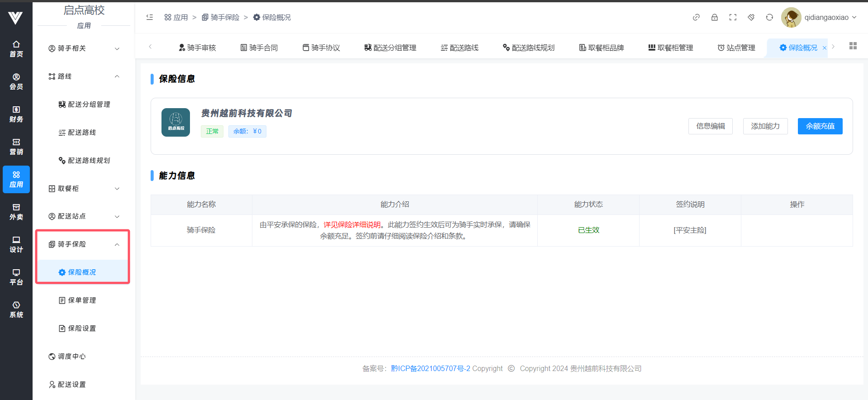Collapse the 路线 menu group
This screenshot has width=868, height=400.
coord(84,76)
